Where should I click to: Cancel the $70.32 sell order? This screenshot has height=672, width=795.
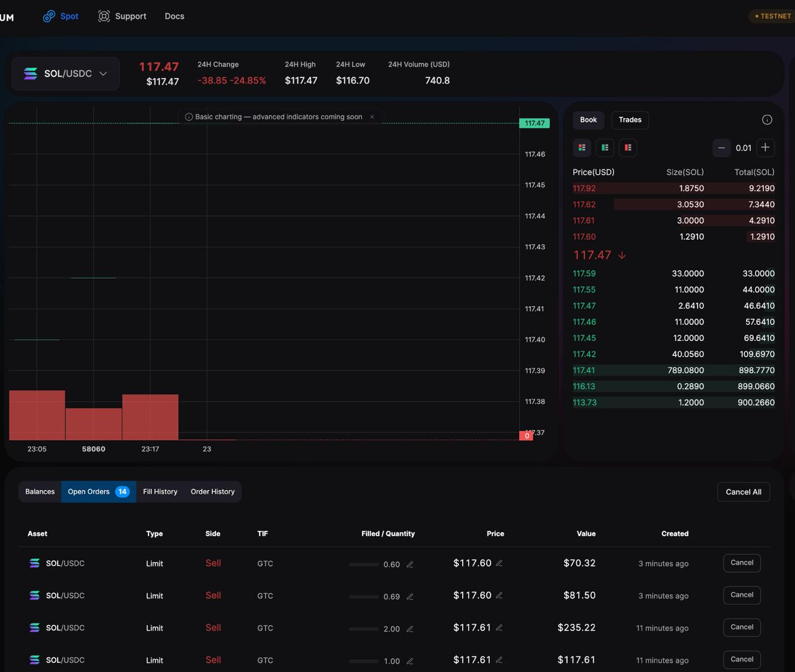pos(742,563)
